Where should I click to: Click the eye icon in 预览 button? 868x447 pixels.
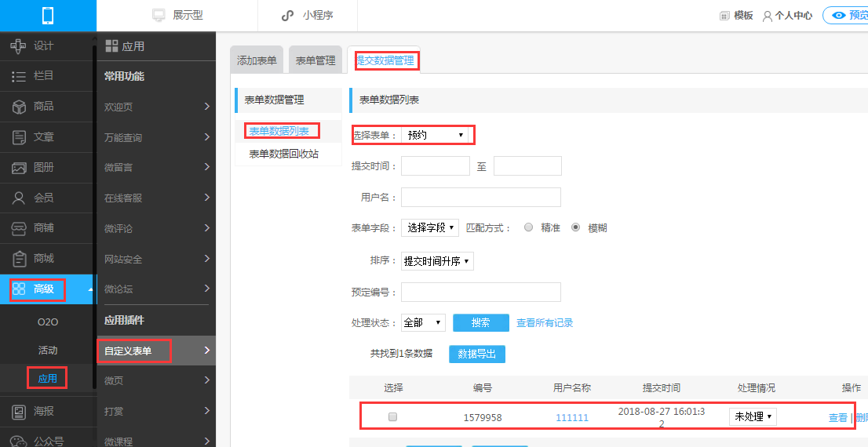click(839, 16)
